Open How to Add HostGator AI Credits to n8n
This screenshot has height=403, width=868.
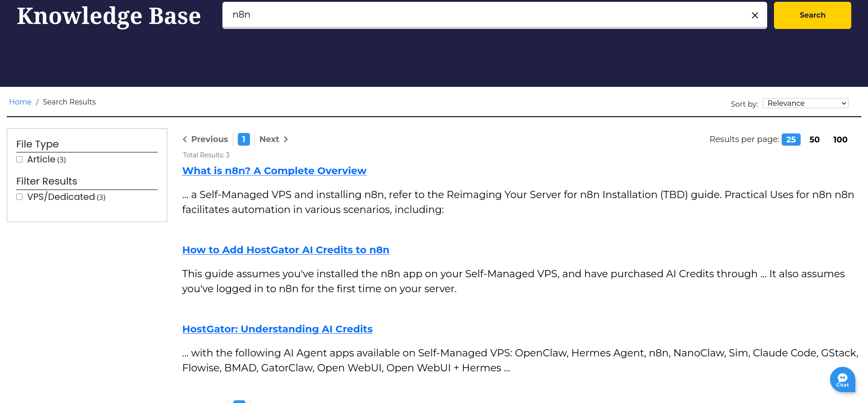(x=286, y=250)
